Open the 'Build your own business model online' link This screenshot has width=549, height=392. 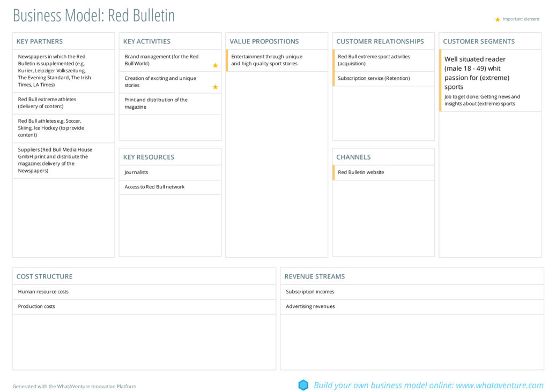428,385
